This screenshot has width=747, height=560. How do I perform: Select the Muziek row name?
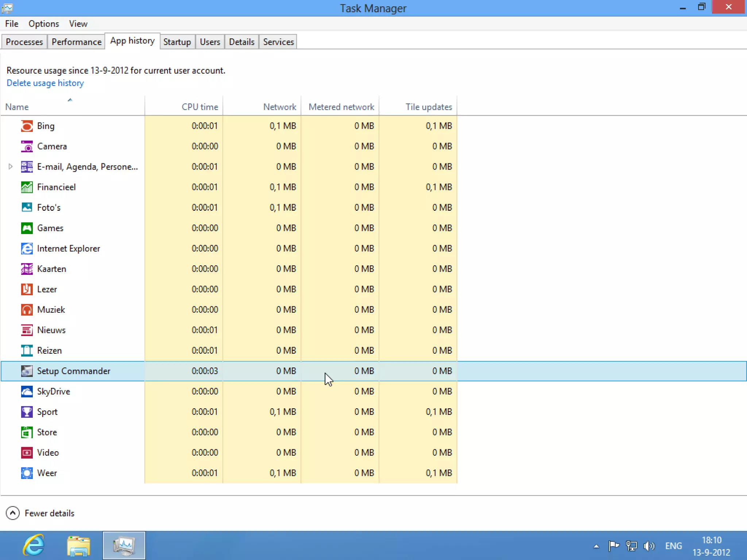(51, 310)
